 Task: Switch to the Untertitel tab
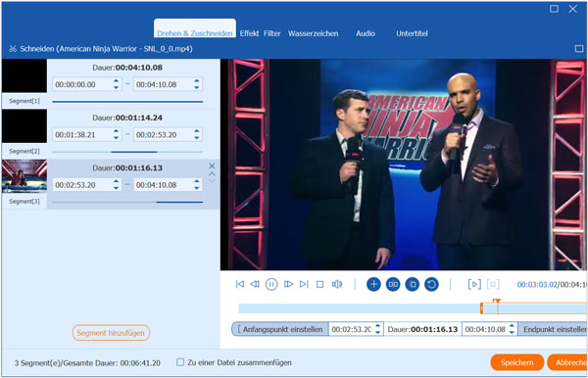412,33
